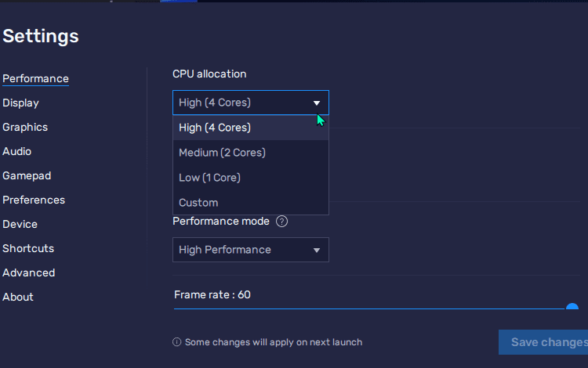Switch to the Audio settings tab
This screenshot has height=368, width=588.
[17, 151]
